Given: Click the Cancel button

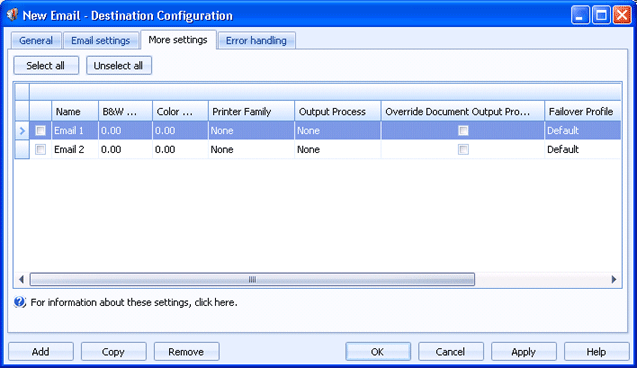Looking at the screenshot, I should point(451,351).
